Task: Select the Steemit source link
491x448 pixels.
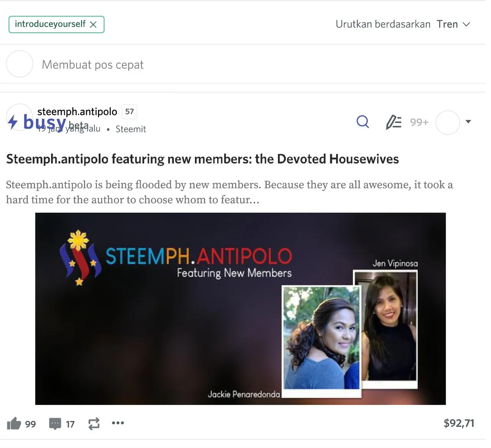Action: pyautogui.click(x=131, y=129)
